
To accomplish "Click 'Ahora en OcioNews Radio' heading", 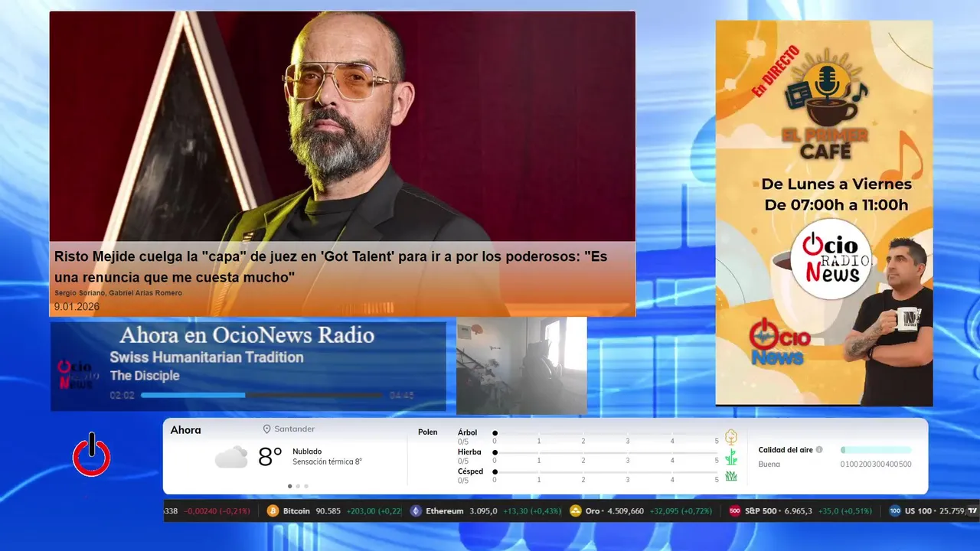I will [247, 335].
